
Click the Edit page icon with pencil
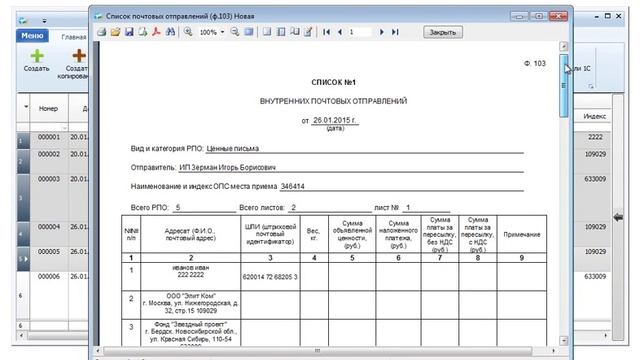309,32
